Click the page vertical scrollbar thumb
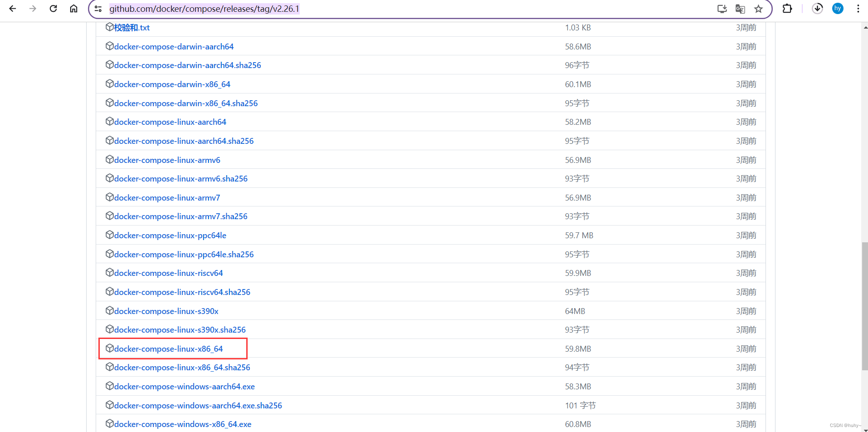 (x=865, y=306)
